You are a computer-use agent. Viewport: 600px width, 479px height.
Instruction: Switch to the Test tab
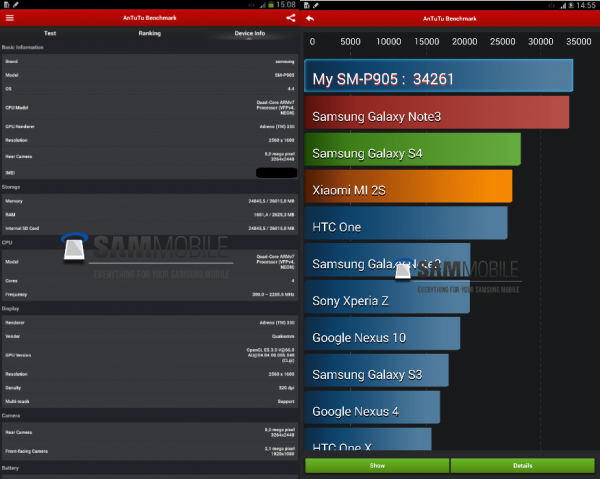pyautogui.click(x=50, y=33)
